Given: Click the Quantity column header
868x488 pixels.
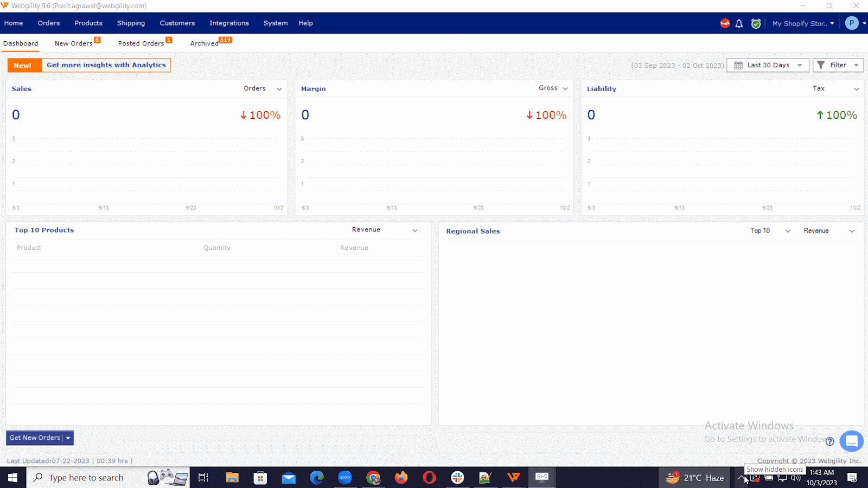Looking at the screenshot, I should (x=217, y=248).
